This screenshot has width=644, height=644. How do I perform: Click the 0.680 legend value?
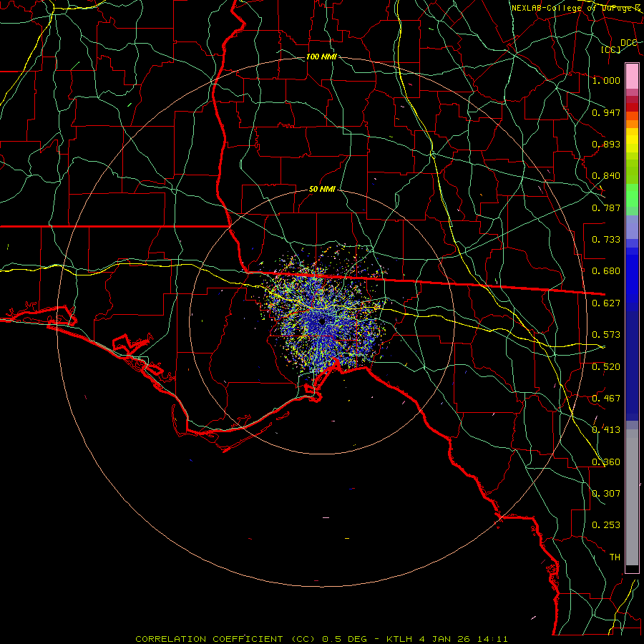point(606,271)
